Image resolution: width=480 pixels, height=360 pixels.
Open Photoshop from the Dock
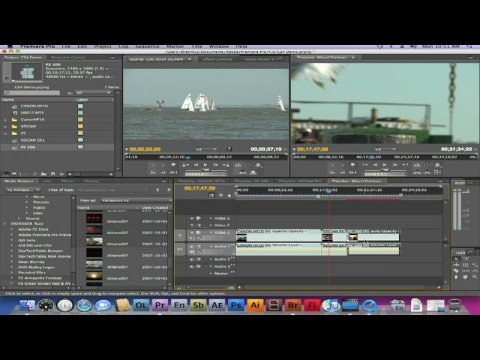[236, 305]
